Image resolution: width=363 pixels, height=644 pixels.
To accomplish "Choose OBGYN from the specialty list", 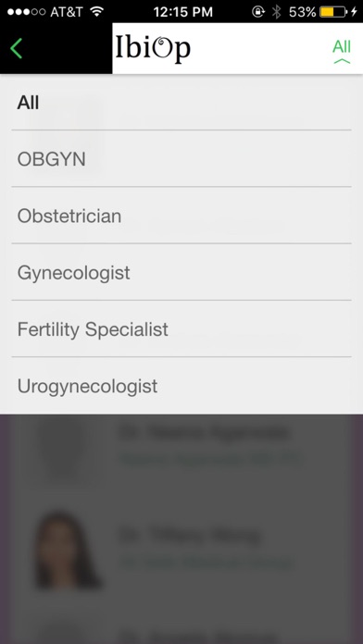I will 181,158.
